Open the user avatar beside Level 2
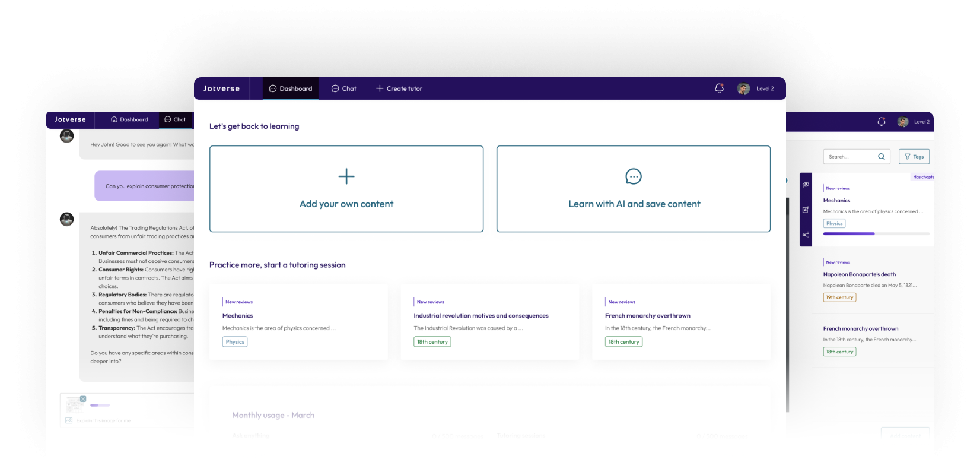The height and width of the screenshot is (459, 980). pyautogui.click(x=743, y=88)
